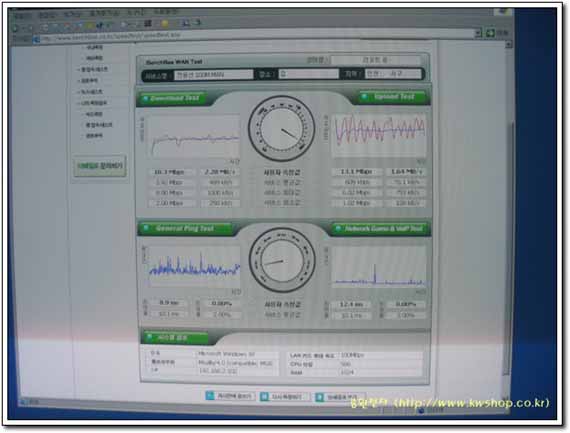Click the third blue icon button below results
This screenshot has width=570, height=433.
[x=340, y=397]
